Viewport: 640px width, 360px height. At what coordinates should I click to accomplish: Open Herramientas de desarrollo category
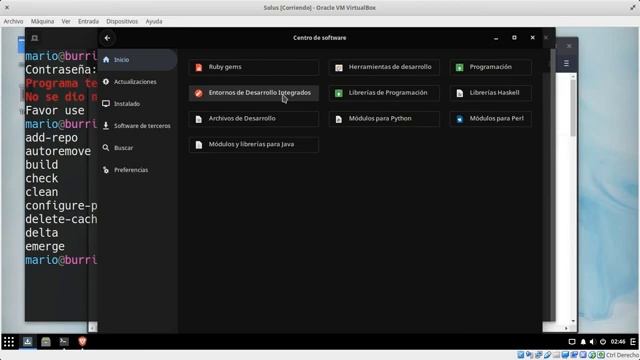(x=384, y=67)
